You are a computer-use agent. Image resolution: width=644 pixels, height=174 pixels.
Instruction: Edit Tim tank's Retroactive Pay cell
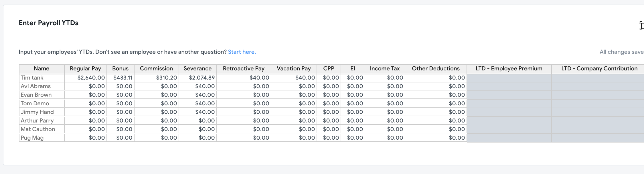click(x=244, y=78)
